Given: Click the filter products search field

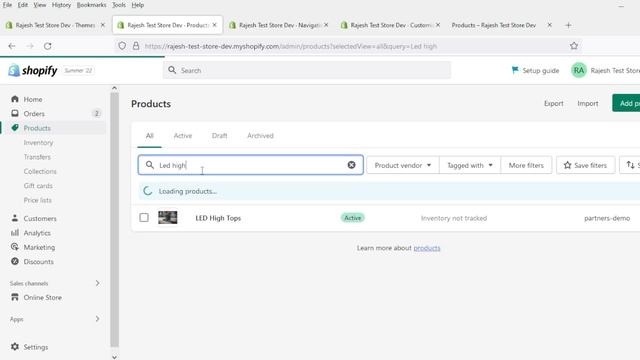Looking at the screenshot, I should coord(251,165).
